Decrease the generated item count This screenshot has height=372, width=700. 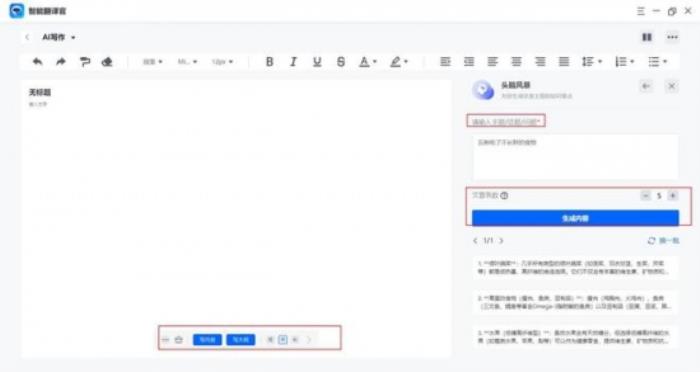[646, 196]
